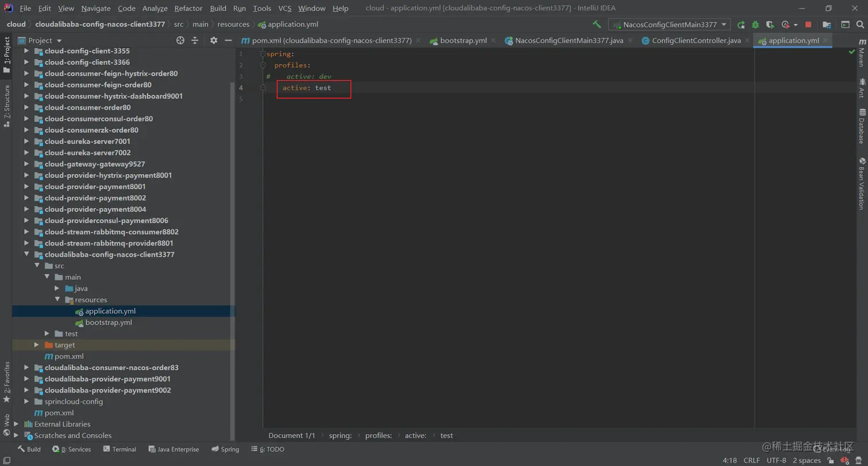Hide the Project tool window with minus icon
The height and width of the screenshot is (466, 868).
(x=228, y=40)
